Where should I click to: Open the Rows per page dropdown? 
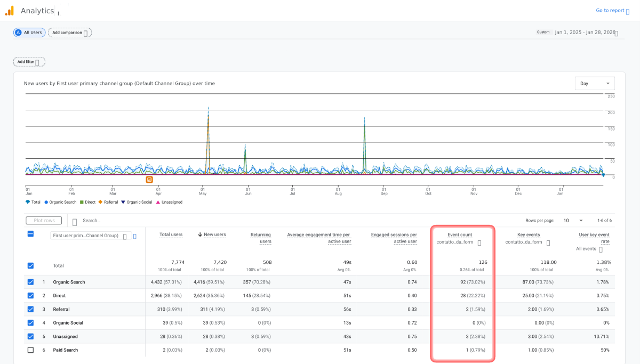coord(574,220)
